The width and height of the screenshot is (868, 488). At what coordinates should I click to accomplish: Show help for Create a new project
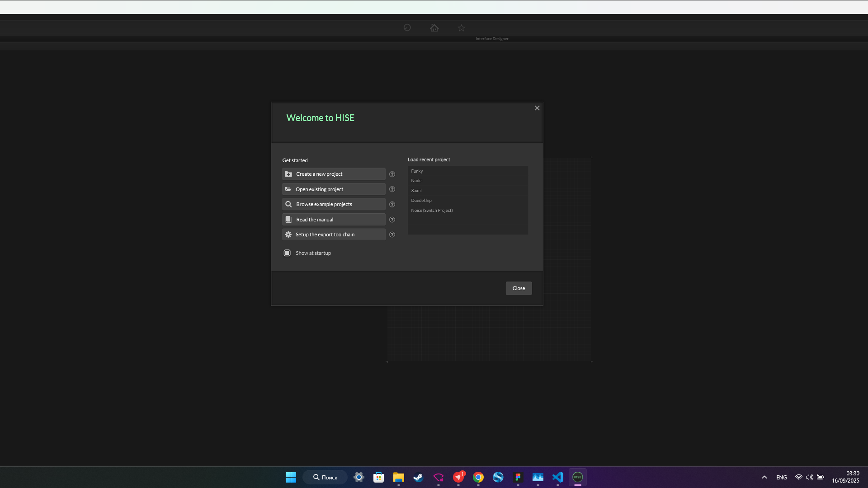coord(392,174)
